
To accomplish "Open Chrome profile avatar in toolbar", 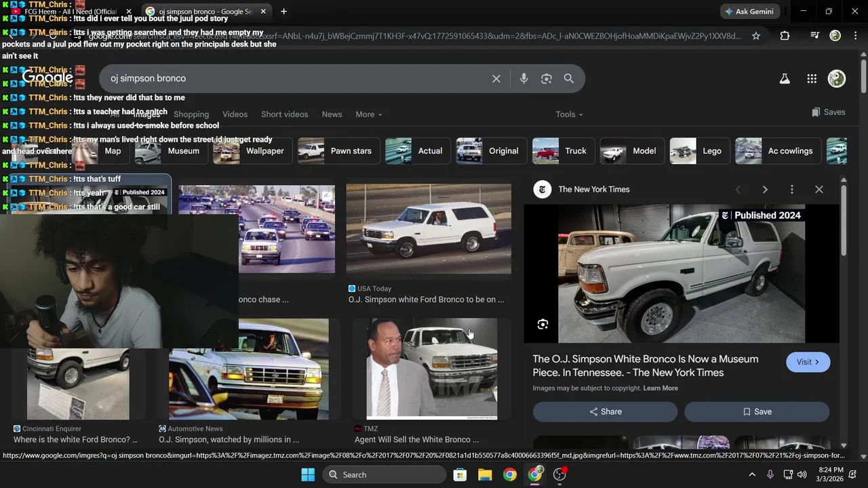I will pos(835,36).
